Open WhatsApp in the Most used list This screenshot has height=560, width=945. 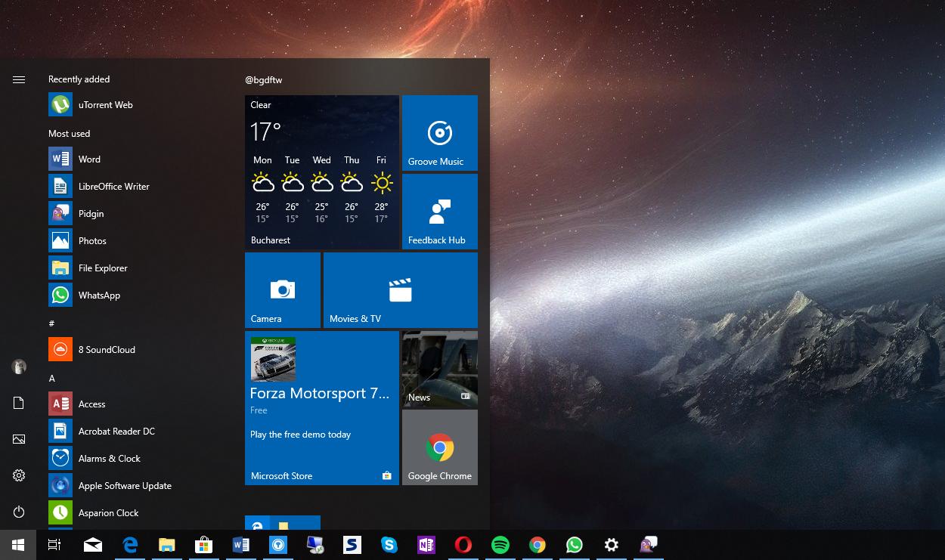(x=98, y=295)
